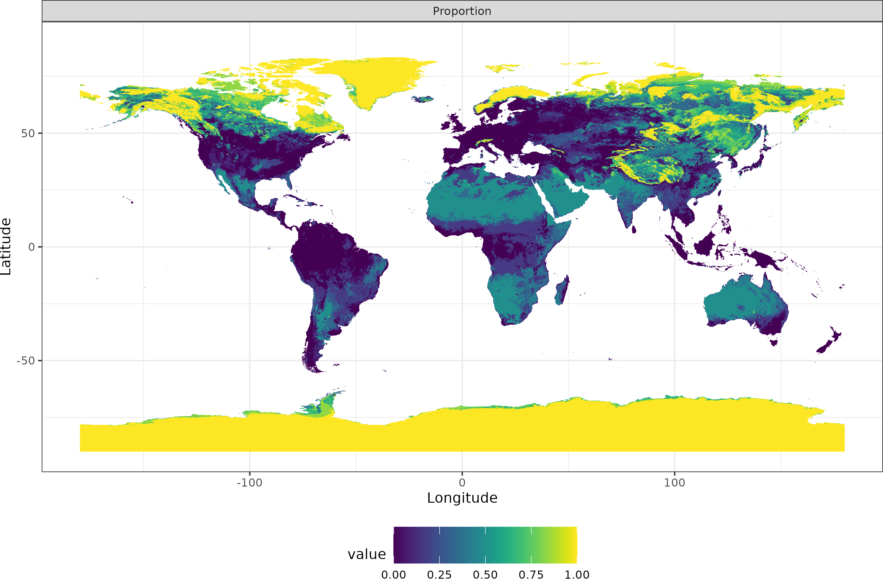The height and width of the screenshot is (588, 883).
Task: Click the -100 longitude tick label
Action: [250, 482]
